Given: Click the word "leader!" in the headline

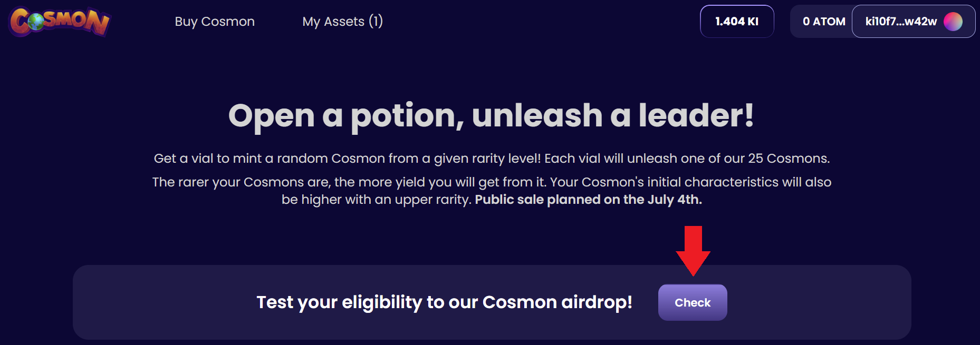Looking at the screenshot, I should click(696, 116).
